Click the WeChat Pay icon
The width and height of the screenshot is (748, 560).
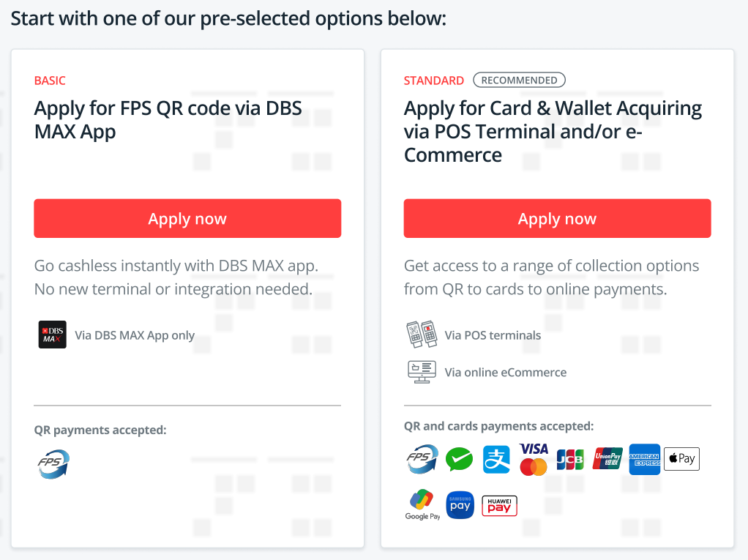point(460,460)
